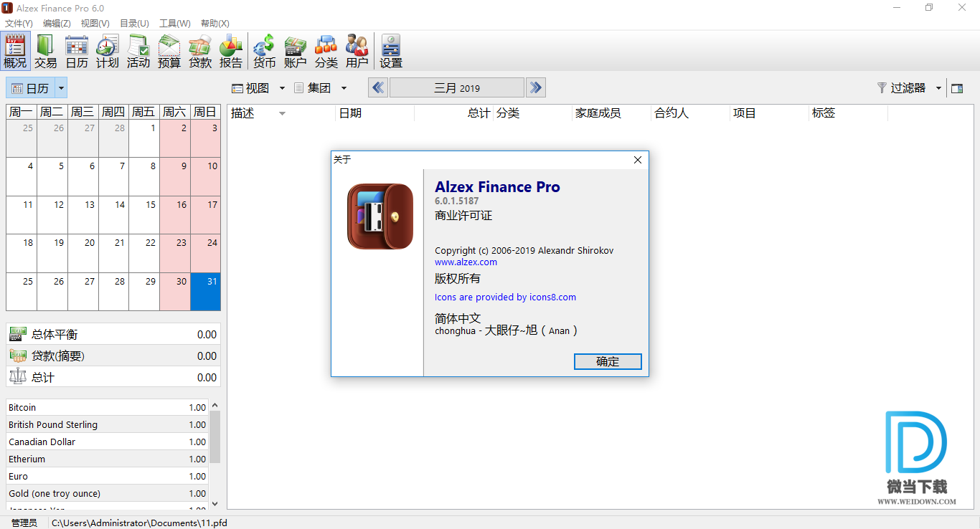Select the Bitcoin currency row

click(x=108, y=407)
